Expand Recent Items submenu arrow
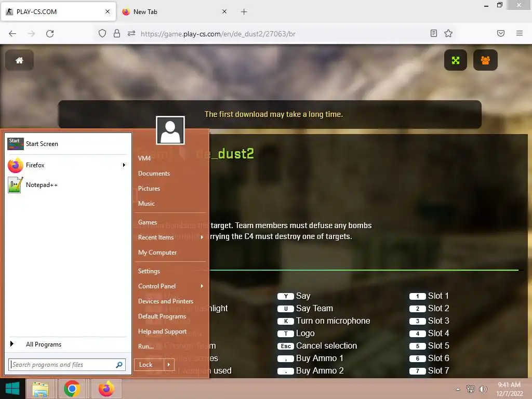The height and width of the screenshot is (399, 532). point(202,237)
